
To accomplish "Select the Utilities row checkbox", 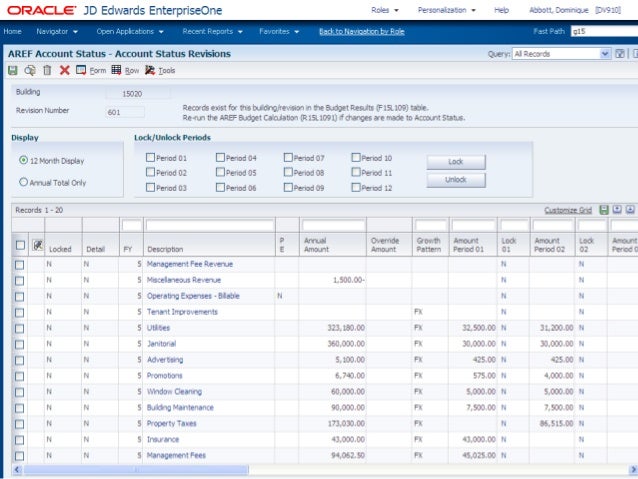I will [19, 328].
